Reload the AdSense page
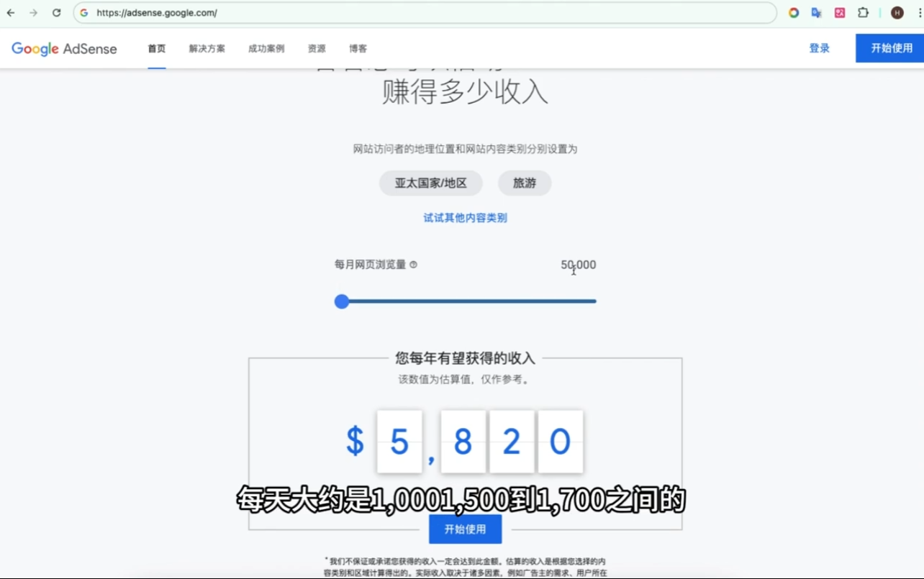Image resolution: width=924 pixels, height=579 pixels. point(57,13)
